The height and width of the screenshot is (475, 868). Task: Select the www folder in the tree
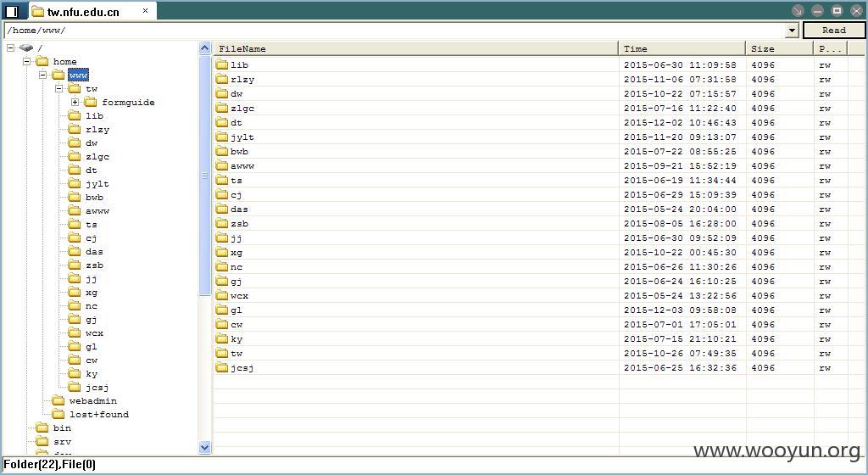click(x=78, y=75)
